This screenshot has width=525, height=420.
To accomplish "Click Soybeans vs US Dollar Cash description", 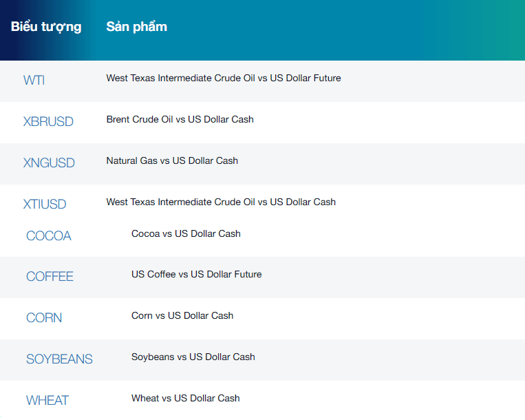I will point(193,357).
